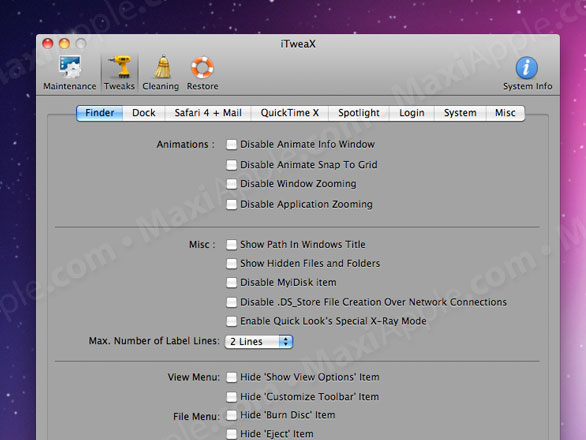Open System Info
The height and width of the screenshot is (440, 586).
[x=527, y=74]
